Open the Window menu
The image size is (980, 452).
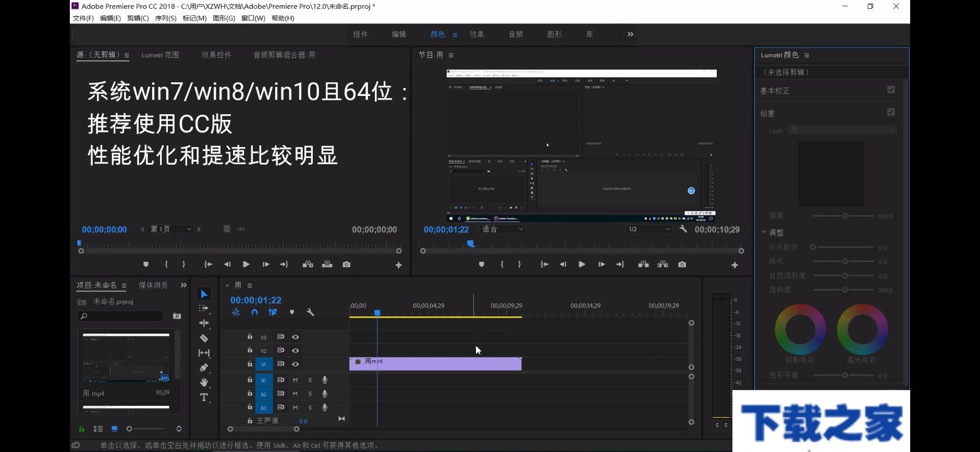253,18
